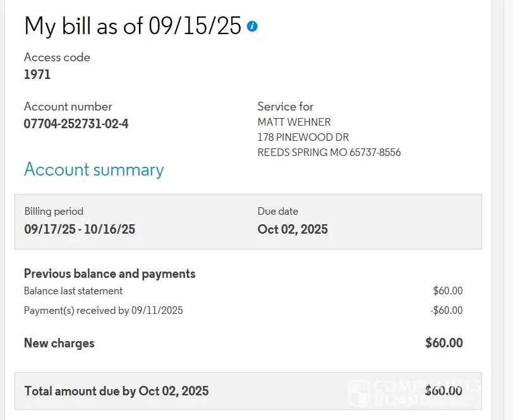Click the "My bill as of 09/15/25" heading
Screen dimensions: 513x420
pos(133,26)
